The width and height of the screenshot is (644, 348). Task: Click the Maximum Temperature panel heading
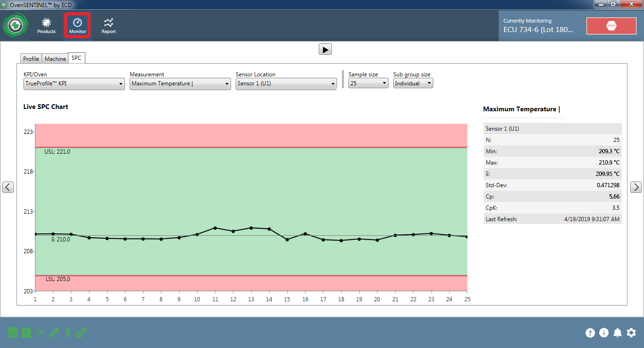(521, 109)
